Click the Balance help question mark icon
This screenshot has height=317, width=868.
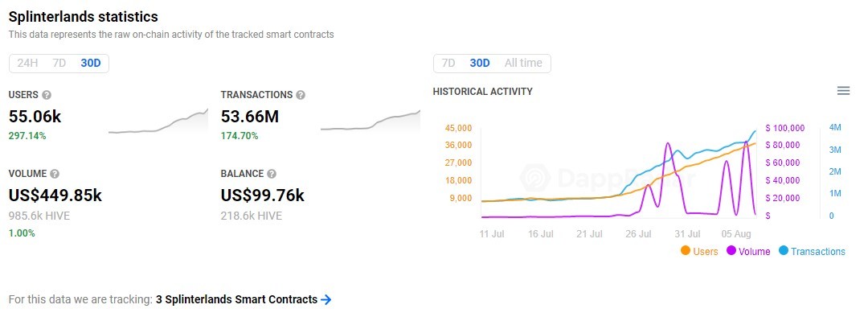coord(272,174)
